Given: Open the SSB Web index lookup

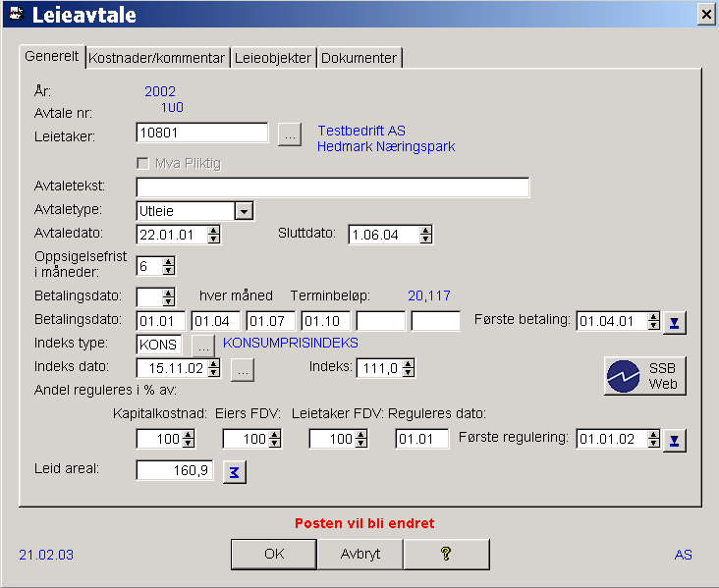Looking at the screenshot, I should click(x=644, y=376).
